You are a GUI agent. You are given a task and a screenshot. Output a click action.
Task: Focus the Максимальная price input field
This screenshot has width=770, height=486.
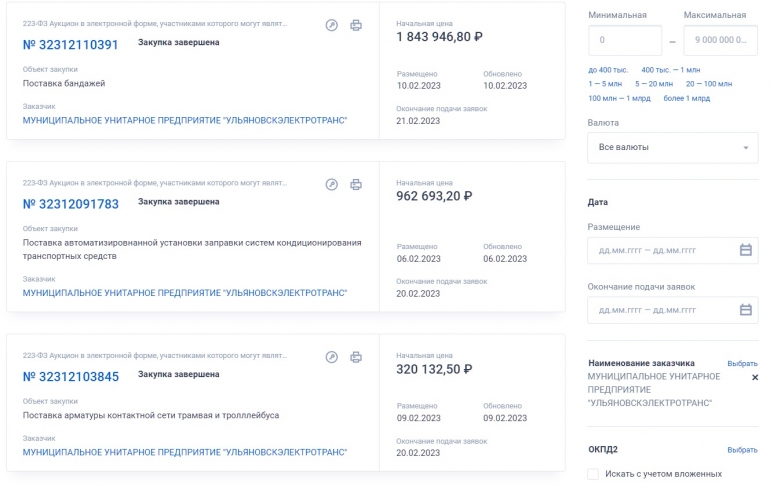point(720,40)
